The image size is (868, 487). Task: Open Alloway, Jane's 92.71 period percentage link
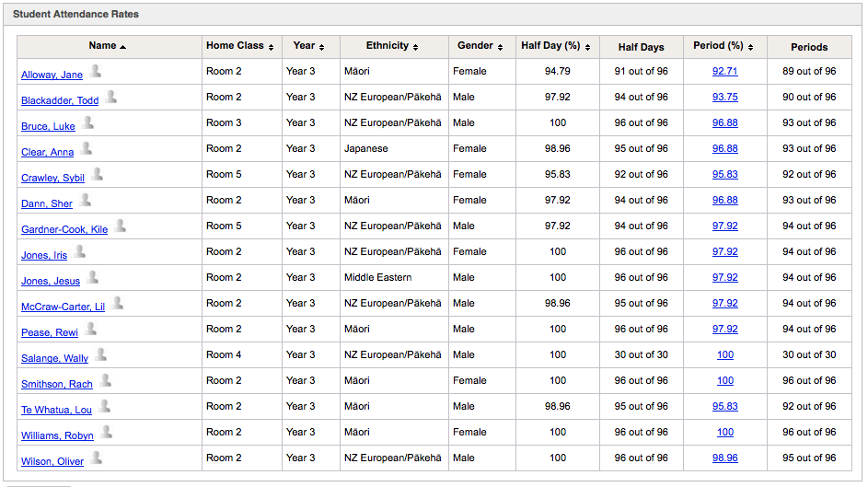[x=724, y=71]
